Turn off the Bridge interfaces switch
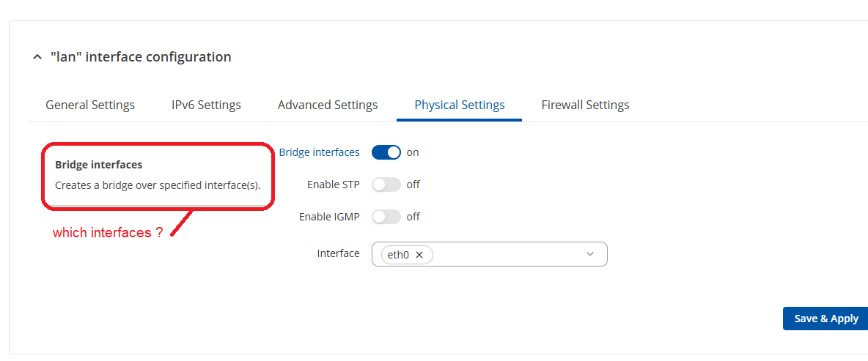The image size is (868, 361). [x=386, y=152]
